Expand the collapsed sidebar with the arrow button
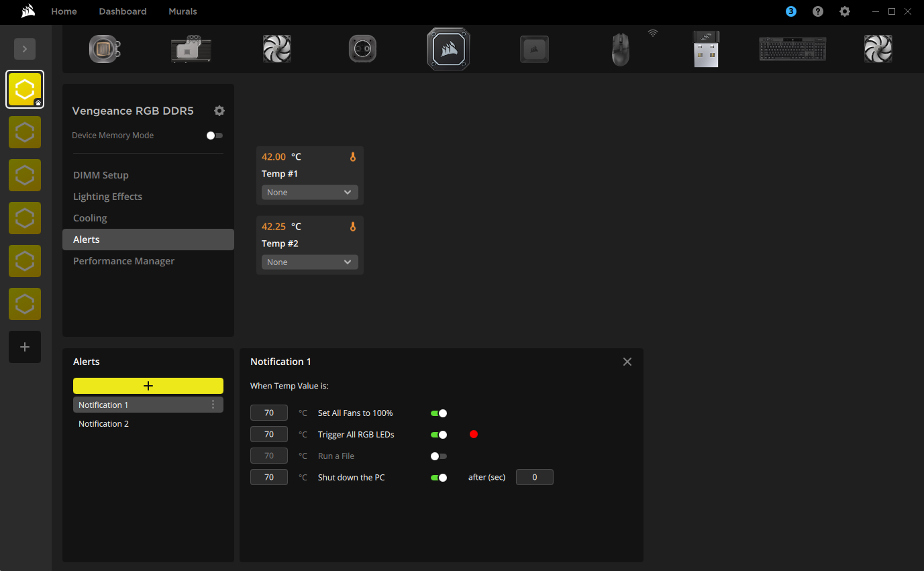The width and height of the screenshot is (924, 571). tap(25, 48)
